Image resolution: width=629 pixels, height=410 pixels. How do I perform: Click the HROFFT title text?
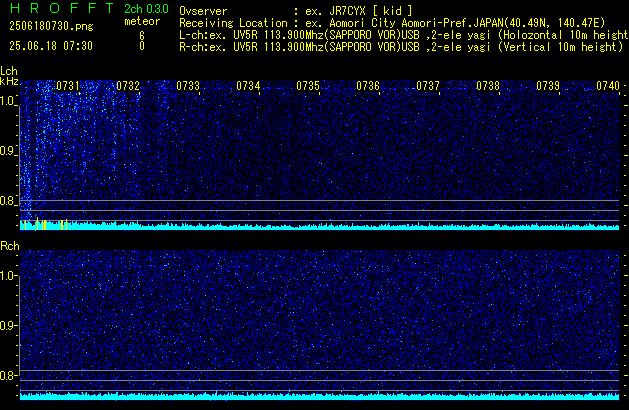62,8
